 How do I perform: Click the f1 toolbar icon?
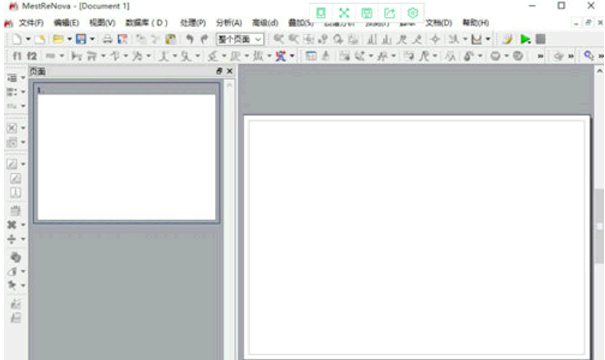pyautogui.click(x=17, y=56)
